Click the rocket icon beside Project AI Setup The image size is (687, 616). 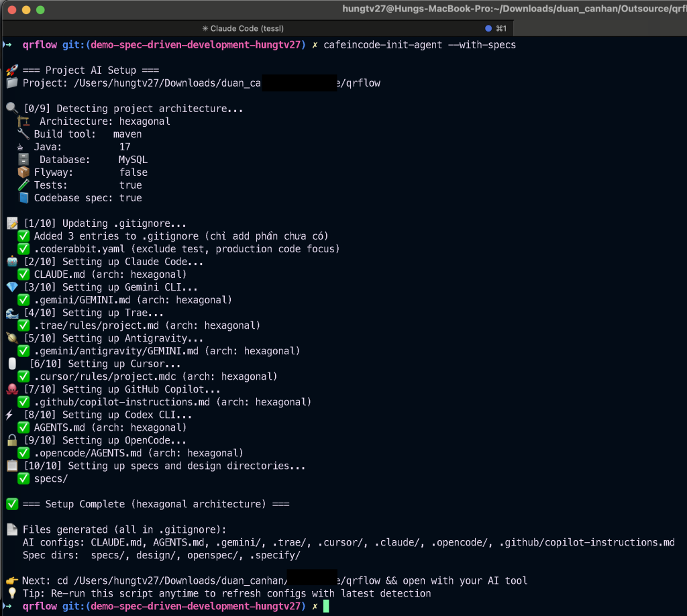[11, 70]
